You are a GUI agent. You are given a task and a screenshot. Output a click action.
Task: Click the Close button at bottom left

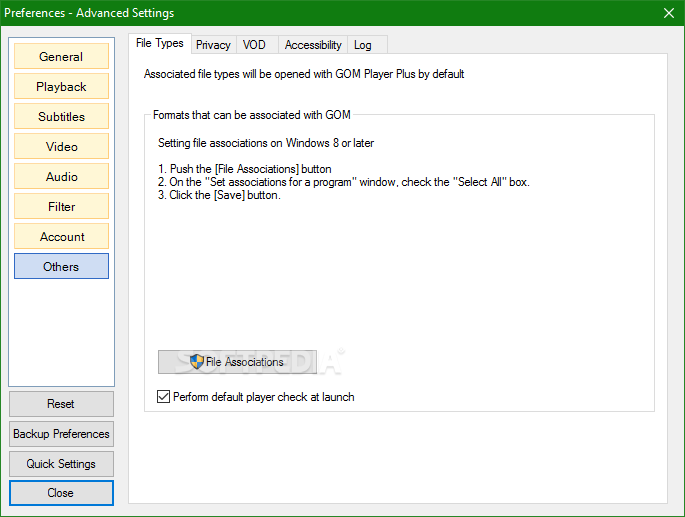pyautogui.click(x=61, y=493)
